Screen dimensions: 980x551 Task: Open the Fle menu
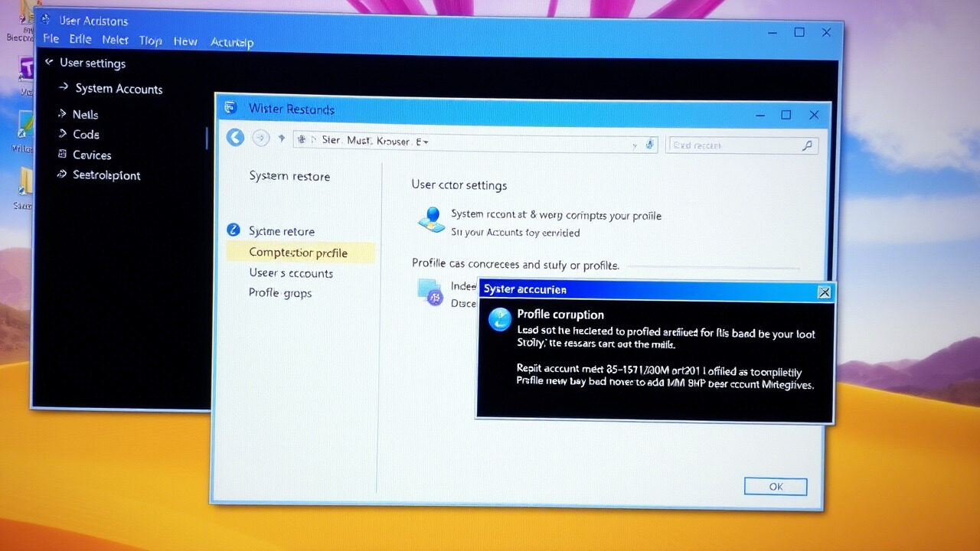coord(51,38)
